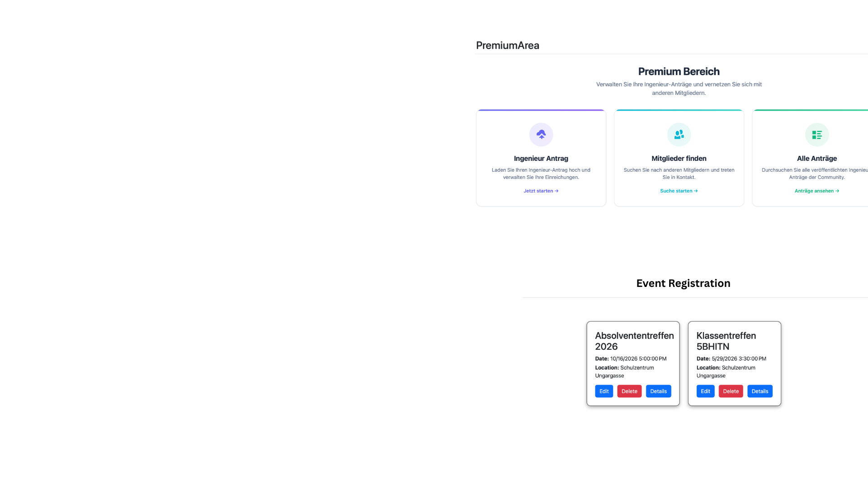Delete the Klassentreffen 5BHITN event

731,391
